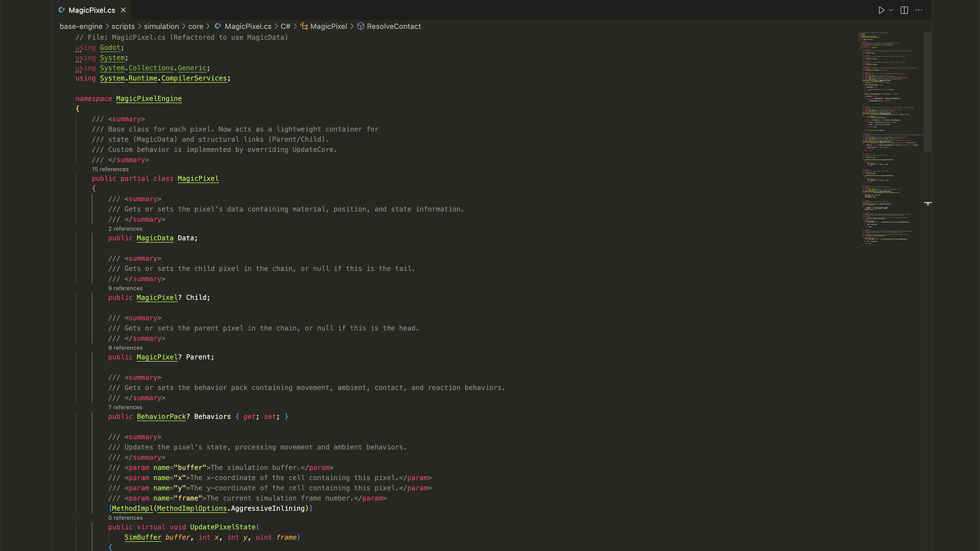Screen dimensions: 980x551
Task: Click 7 references above Behaviors property
Action: pos(125,407)
